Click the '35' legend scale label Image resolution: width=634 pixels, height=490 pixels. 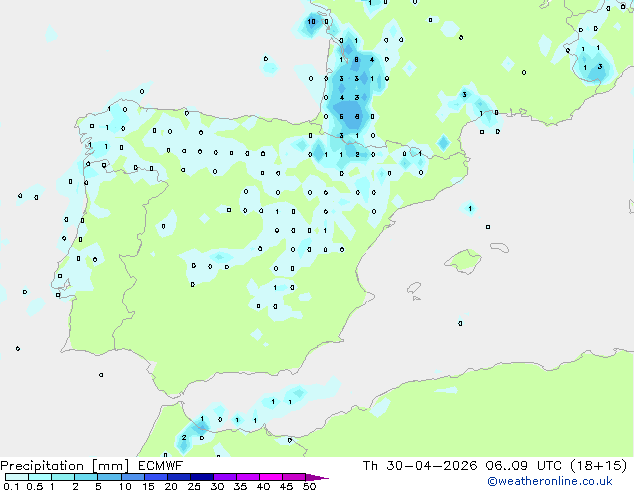pyautogui.click(x=240, y=486)
